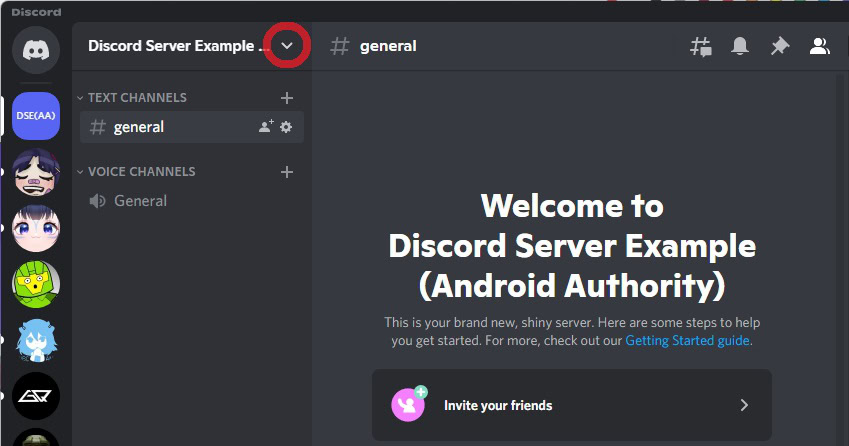Image resolution: width=849 pixels, height=446 pixels.
Task: Create invite for general channel
Action: pos(266,127)
